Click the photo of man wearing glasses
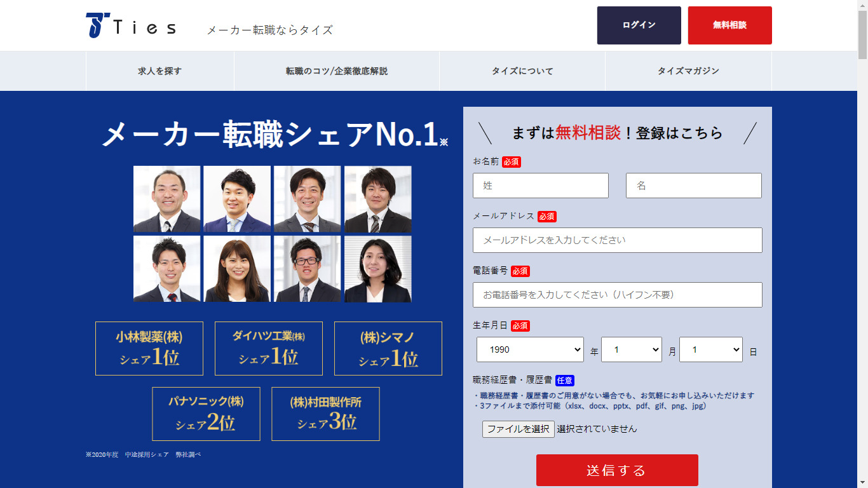This screenshot has width=868, height=488. pyautogui.click(x=308, y=269)
